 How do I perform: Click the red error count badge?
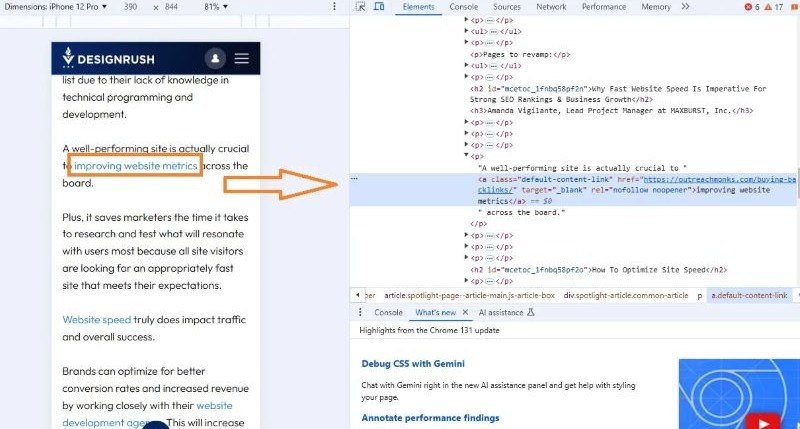point(749,7)
